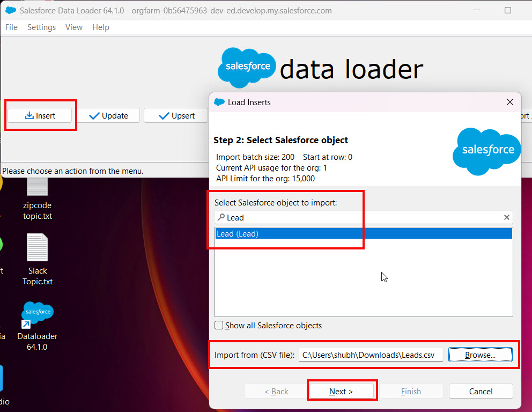The height and width of the screenshot is (412, 532).
Task: Open the File menu
Action: point(11,27)
